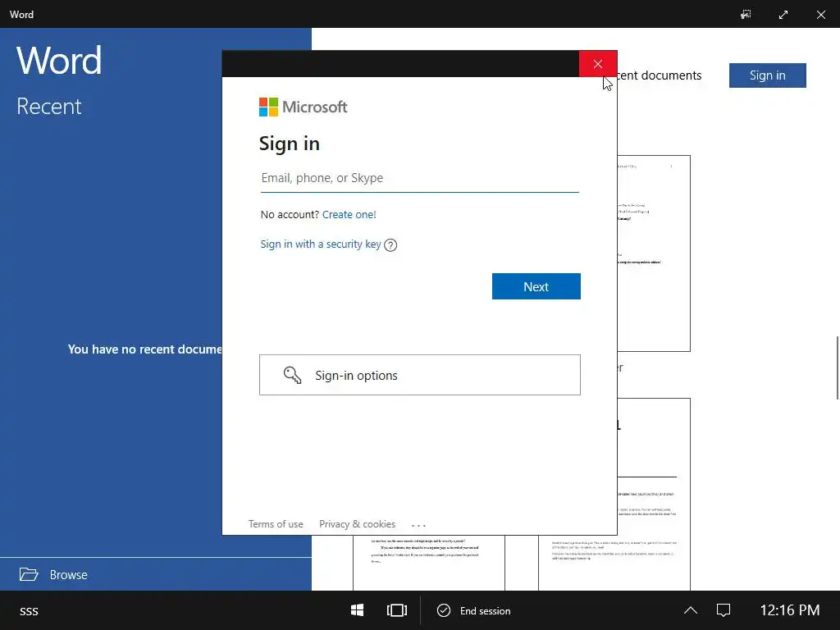
Task: Click Word's blue Sign in button
Action: click(767, 75)
